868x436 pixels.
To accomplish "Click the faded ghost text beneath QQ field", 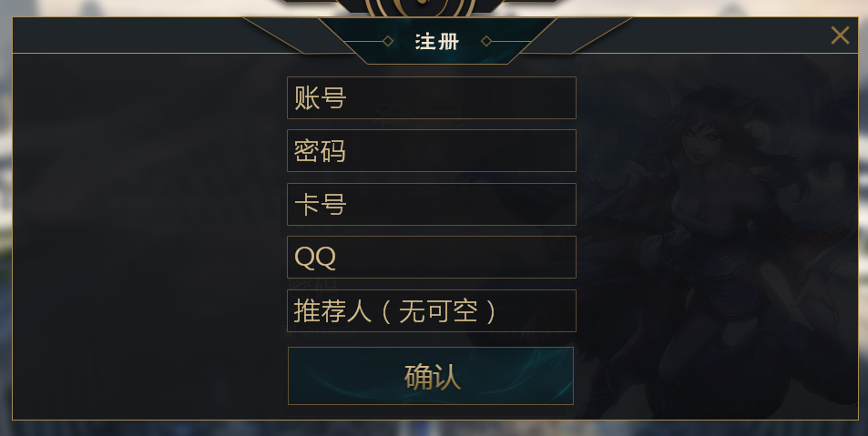I will click(313, 284).
